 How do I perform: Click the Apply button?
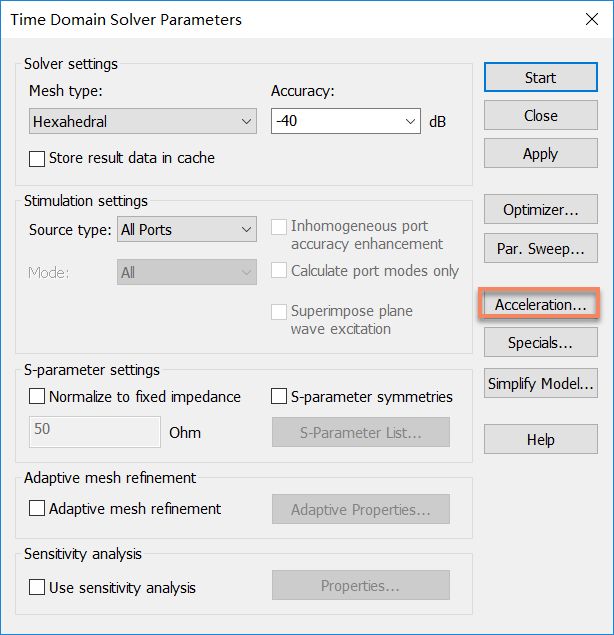point(540,153)
